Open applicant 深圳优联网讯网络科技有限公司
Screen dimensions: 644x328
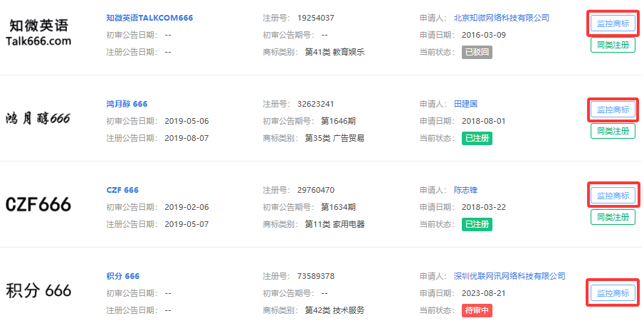[x=509, y=276]
